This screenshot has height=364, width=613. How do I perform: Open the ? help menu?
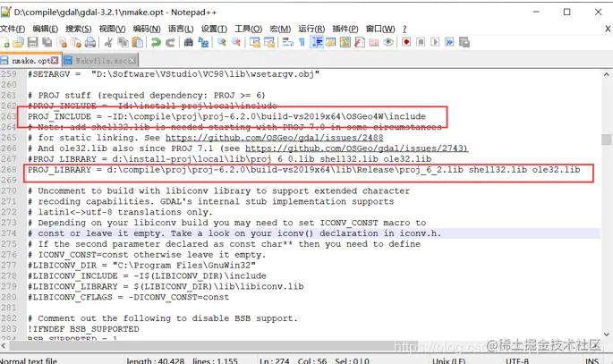click(x=404, y=29)
